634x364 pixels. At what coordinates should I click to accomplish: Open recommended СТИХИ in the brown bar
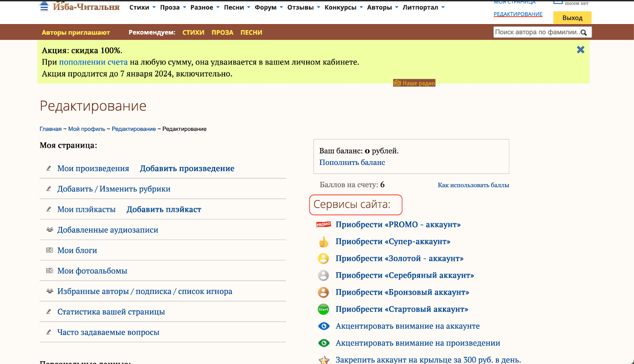pos(193,32)
